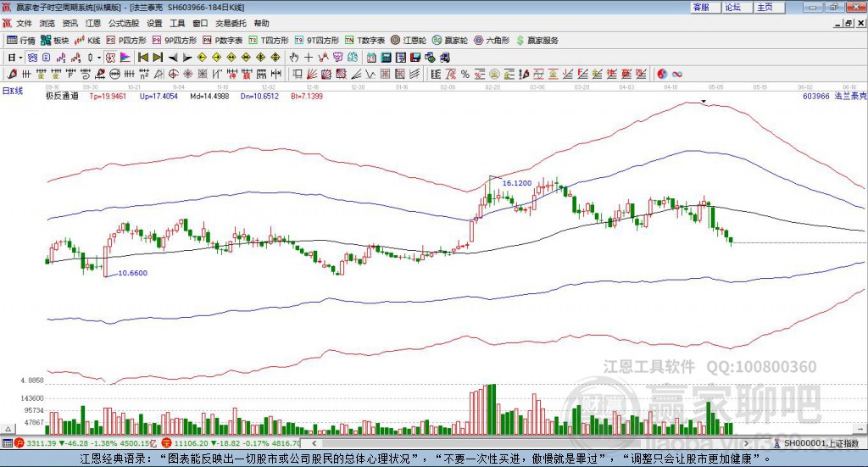Select the blue infinity symbol icon
Screen dimensions: 868x467
[x=676, y=74]
